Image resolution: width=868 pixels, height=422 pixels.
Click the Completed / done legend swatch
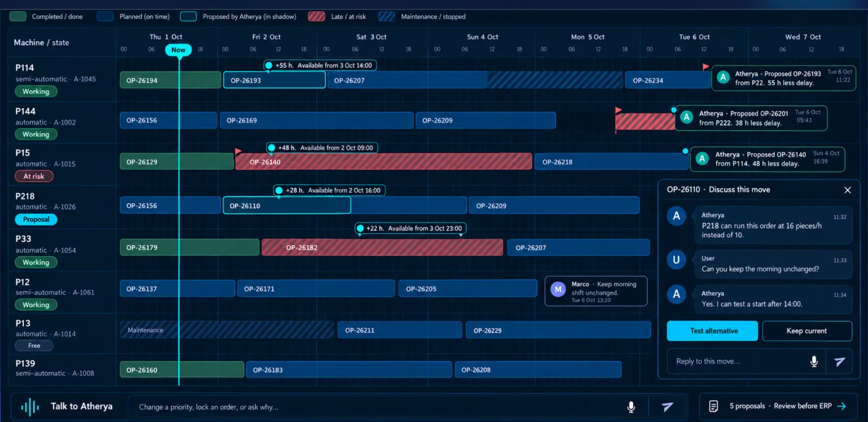click(18, 16)
